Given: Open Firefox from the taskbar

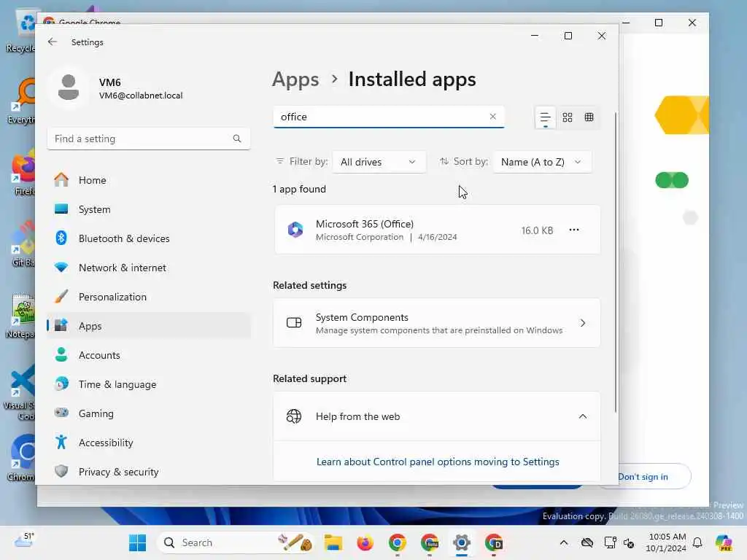Looking at the screenshot, I should tap(365, 542).
